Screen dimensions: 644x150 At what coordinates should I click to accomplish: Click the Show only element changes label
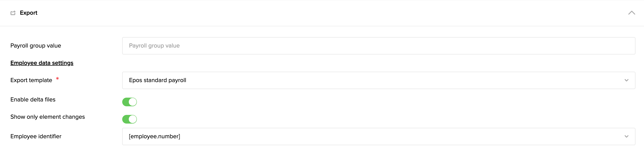click(x=48, y=117)
